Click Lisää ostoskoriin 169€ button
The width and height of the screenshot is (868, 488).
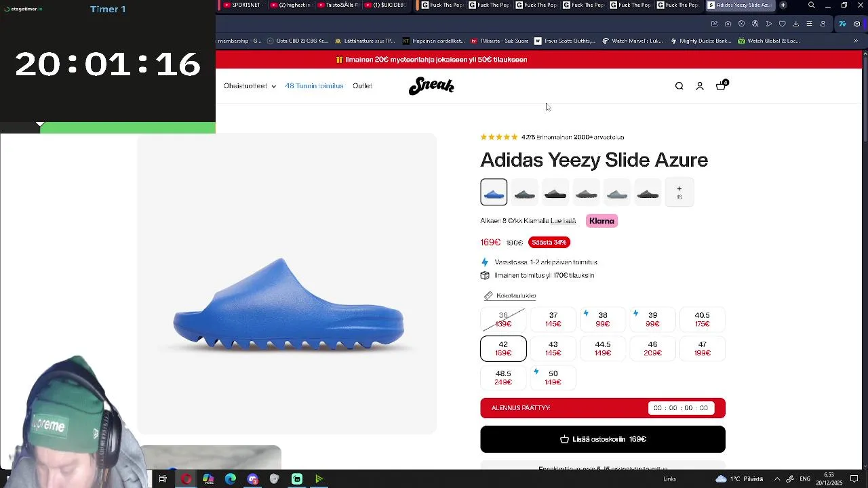603,439
